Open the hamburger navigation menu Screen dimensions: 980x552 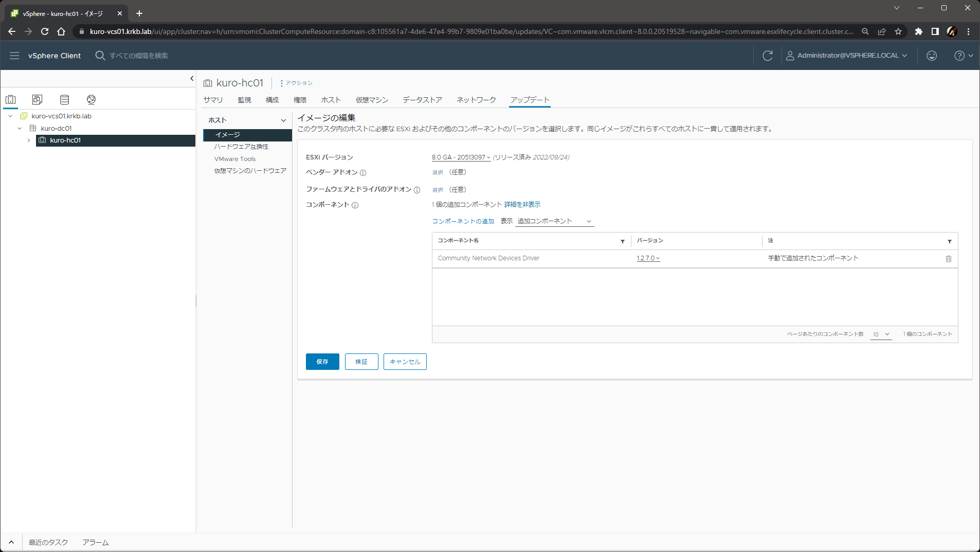tap(14, 56)
